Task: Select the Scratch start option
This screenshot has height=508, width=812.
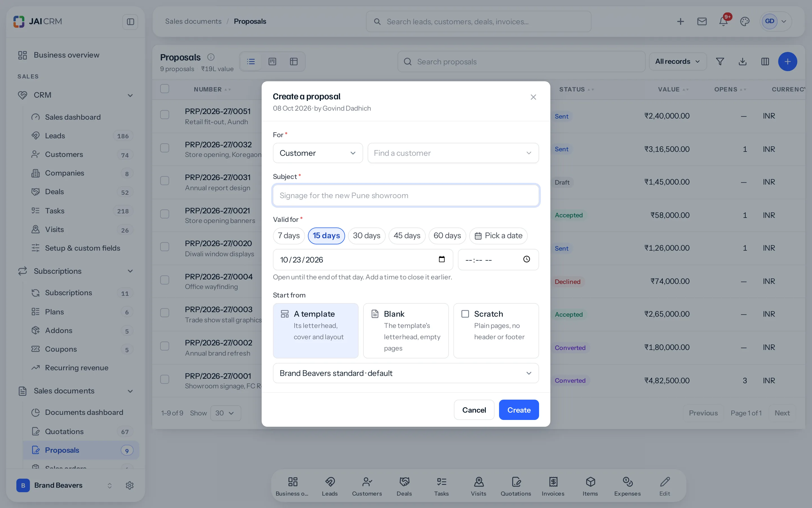Action: 496,330
